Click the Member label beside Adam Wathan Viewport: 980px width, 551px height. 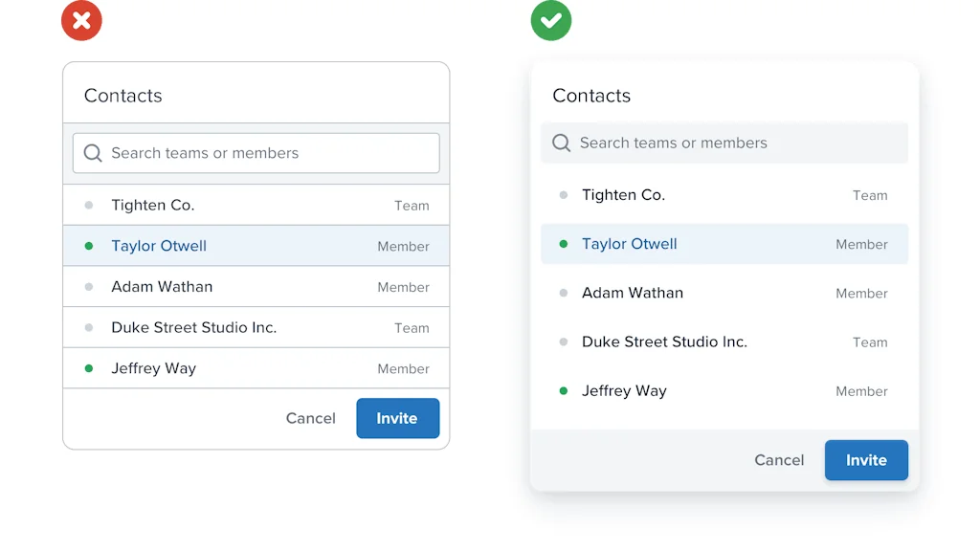[x=403, y=287]
